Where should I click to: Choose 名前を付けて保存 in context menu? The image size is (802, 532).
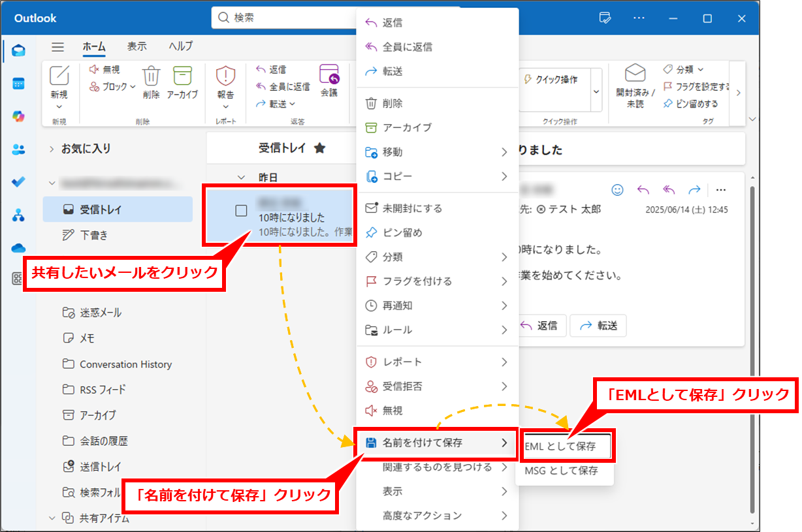tap(438, 443)
